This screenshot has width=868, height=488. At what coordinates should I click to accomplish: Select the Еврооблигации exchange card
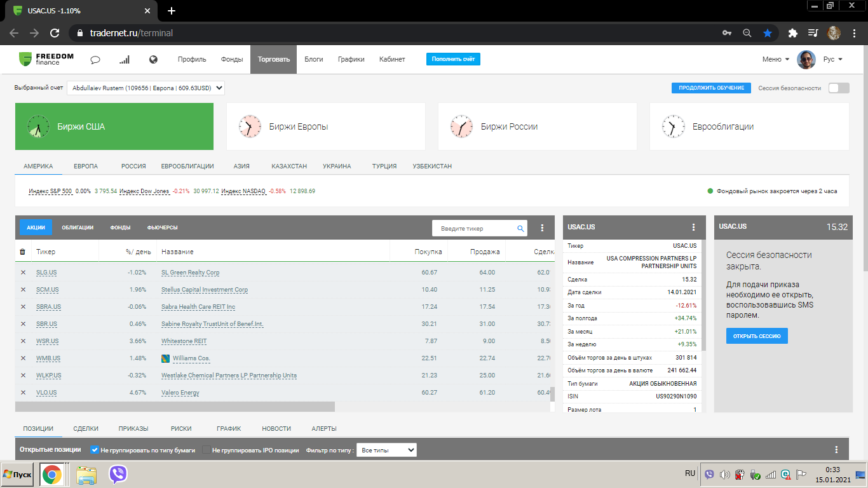(749, 126)
